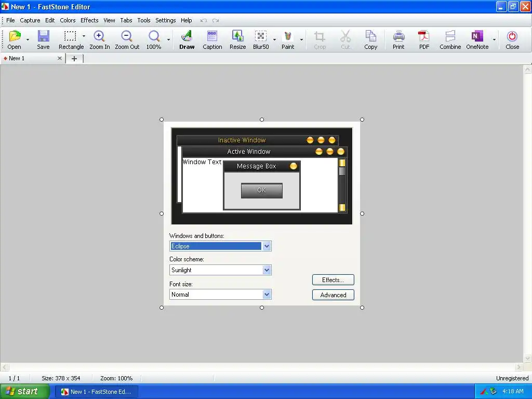Viewport: 532px width, 399px height.
Task: Expand the Paint dropdown arrow
Action: click(302, 39)
